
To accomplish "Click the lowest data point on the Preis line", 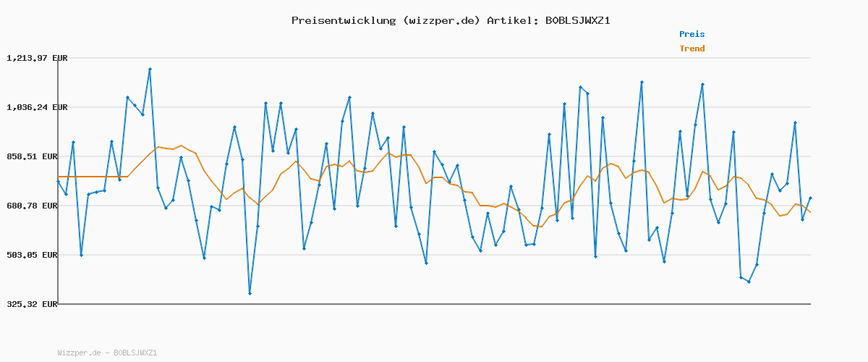I will pyautogui.click(x=250, y=293).
